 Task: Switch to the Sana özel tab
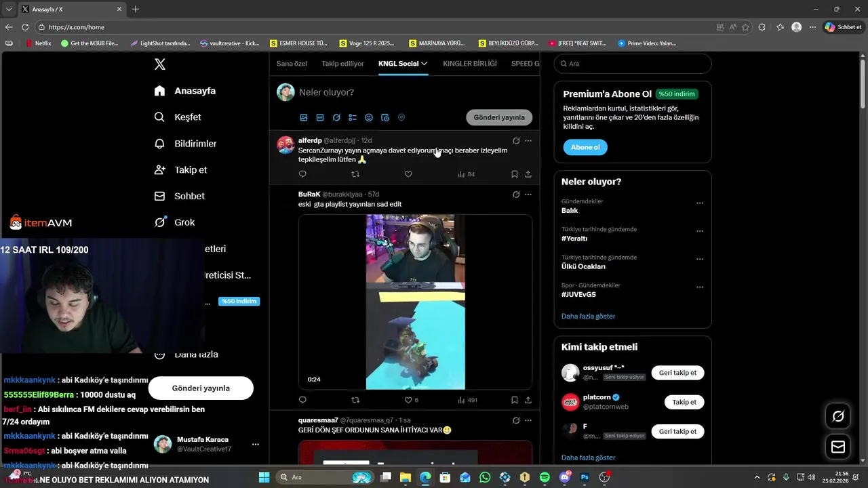[292, 64]
